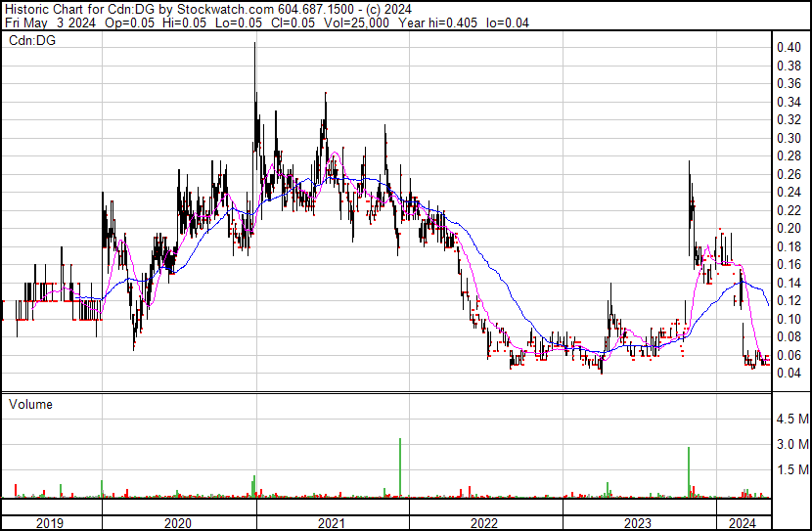This screenshot has width=812, height=531.
Task: Click the 2020 year label
Action: coord(178,523)
